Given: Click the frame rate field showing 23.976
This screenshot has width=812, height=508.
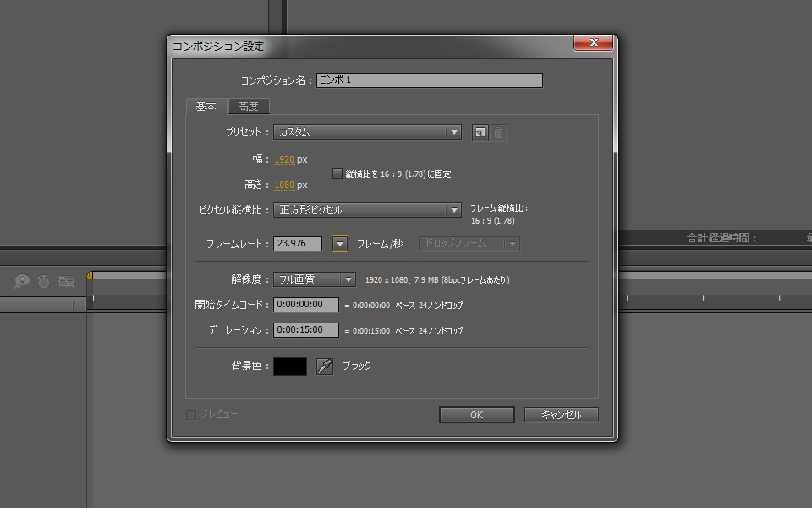Looking at the screenshot, I should (x=298, y=244).
